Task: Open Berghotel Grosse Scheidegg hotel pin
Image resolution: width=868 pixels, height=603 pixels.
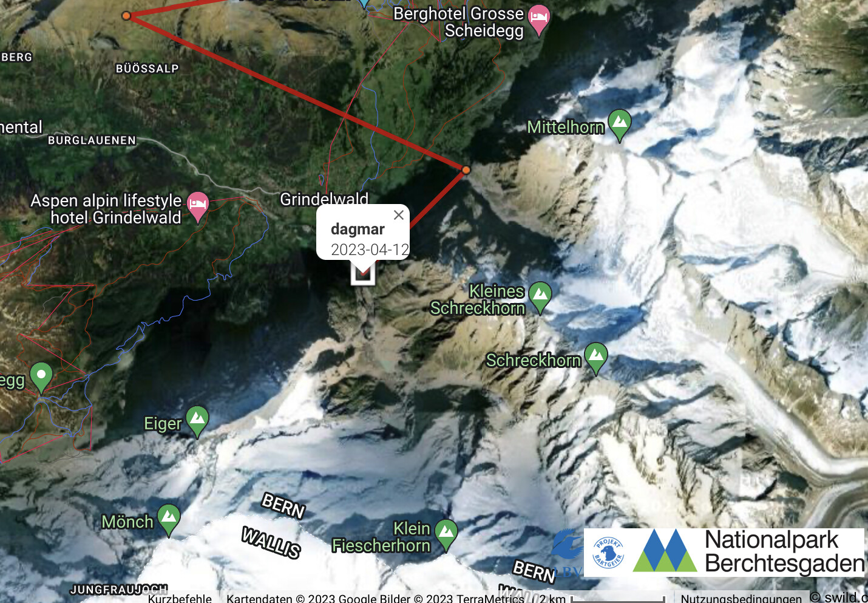Action: click(539, 20)
